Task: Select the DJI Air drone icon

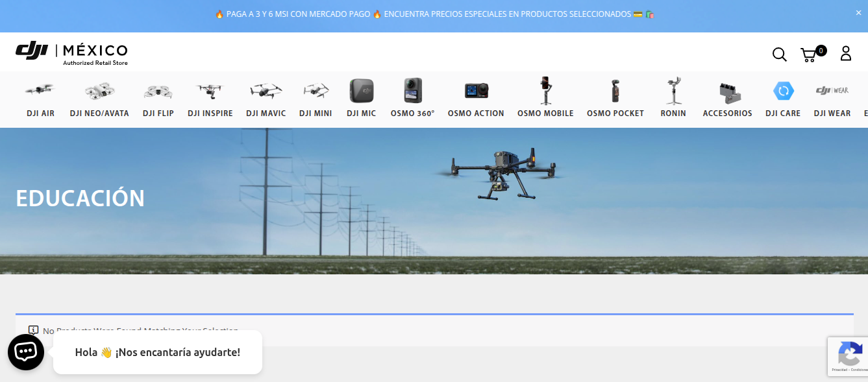Action: 40,90
